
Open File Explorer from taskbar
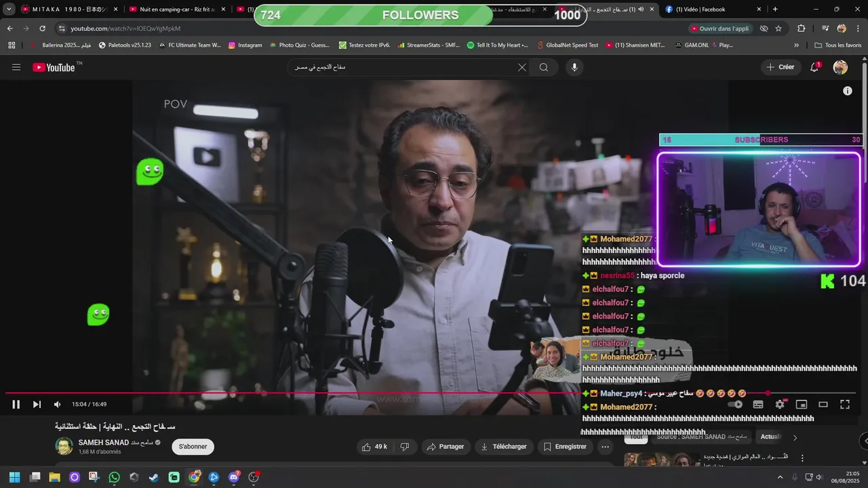(54, 477)
